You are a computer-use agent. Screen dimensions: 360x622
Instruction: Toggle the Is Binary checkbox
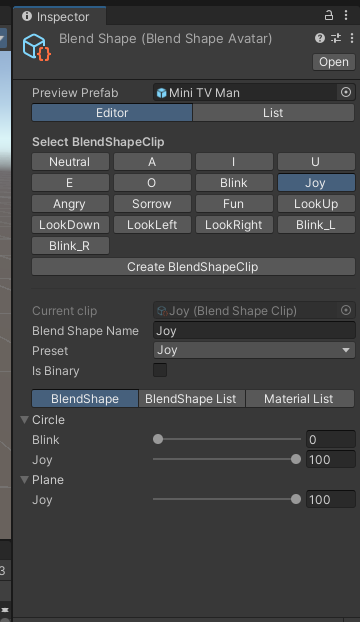pyautogui.click(x=160, y=370)
